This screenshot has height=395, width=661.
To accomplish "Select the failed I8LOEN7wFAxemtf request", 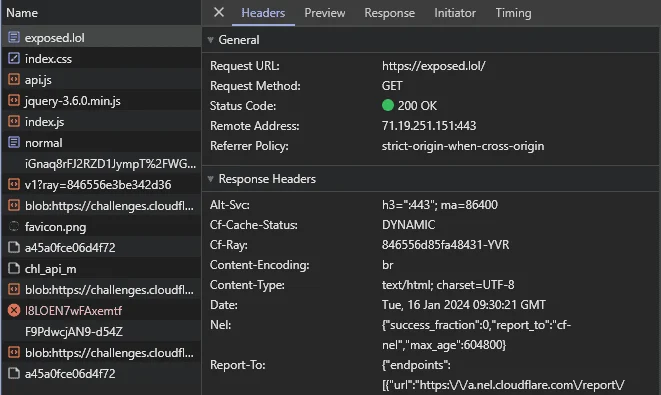I will click(x=101, y=310).
